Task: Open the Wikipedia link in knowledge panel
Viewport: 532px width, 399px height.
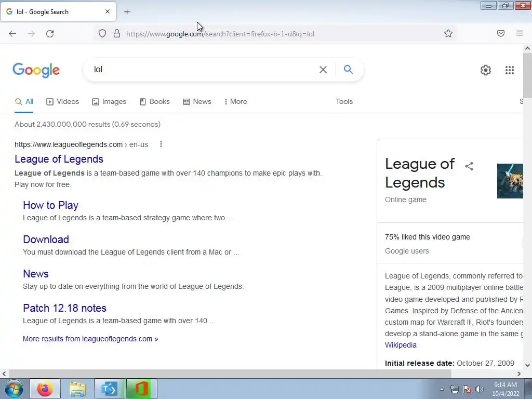Action: click(401, 345)
